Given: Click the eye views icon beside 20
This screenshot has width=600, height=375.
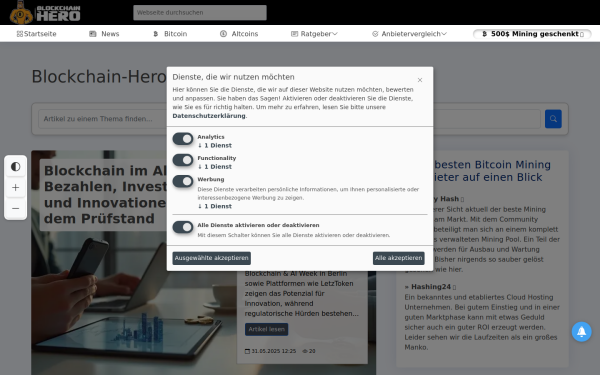Looking at the screenshot, I should point(305,351).
